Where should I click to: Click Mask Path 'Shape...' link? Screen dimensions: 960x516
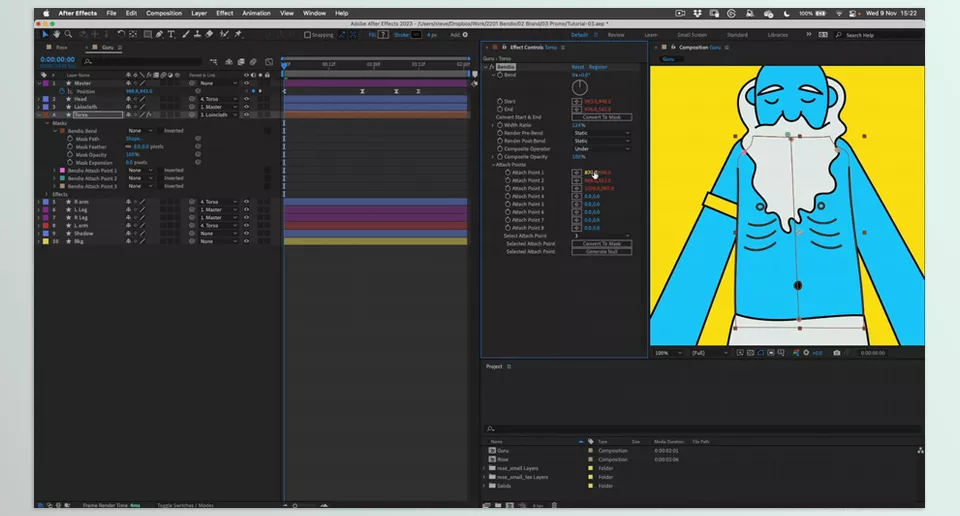(133, 139)
